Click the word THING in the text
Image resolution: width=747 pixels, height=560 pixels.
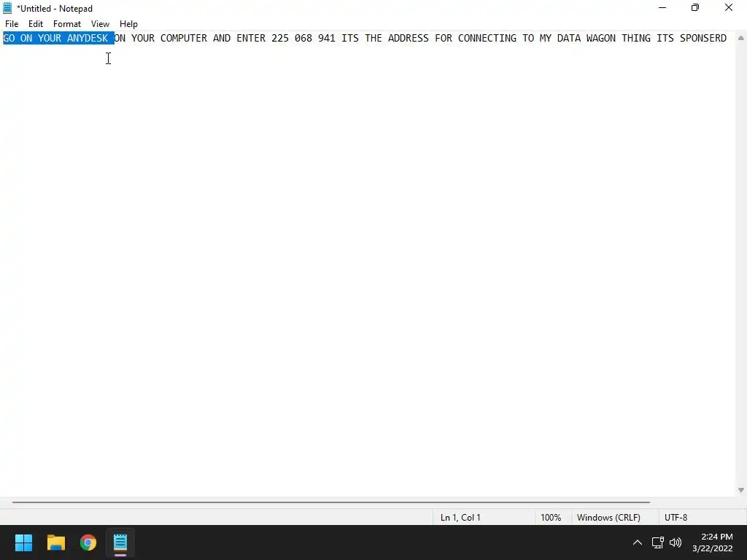[636, 38]
